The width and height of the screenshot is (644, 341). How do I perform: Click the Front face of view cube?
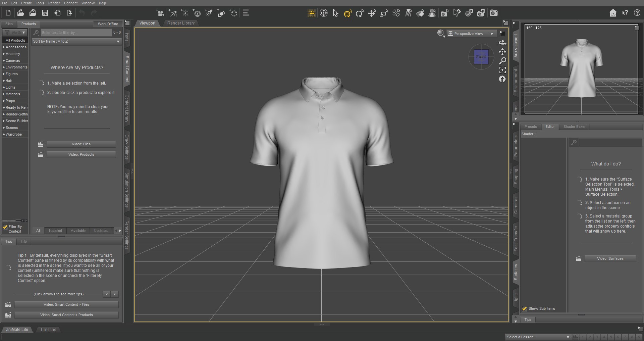click(481, 57)
